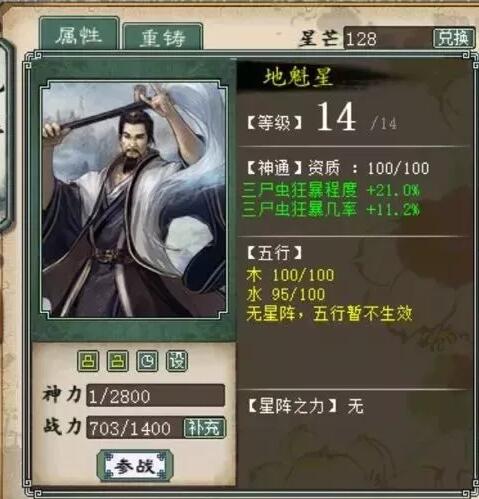This screenshot has width=479, height=499.
Task: Switch to the 属性 tab
Action: (x=79, y=35)
